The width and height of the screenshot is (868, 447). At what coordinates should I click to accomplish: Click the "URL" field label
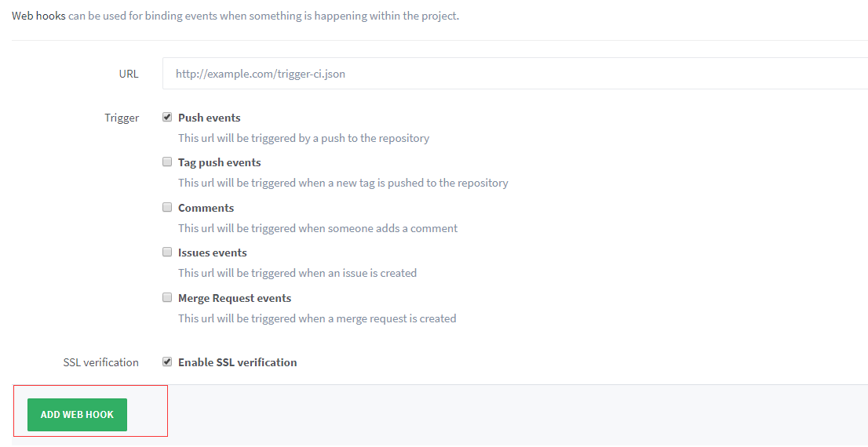pos(129,74)
